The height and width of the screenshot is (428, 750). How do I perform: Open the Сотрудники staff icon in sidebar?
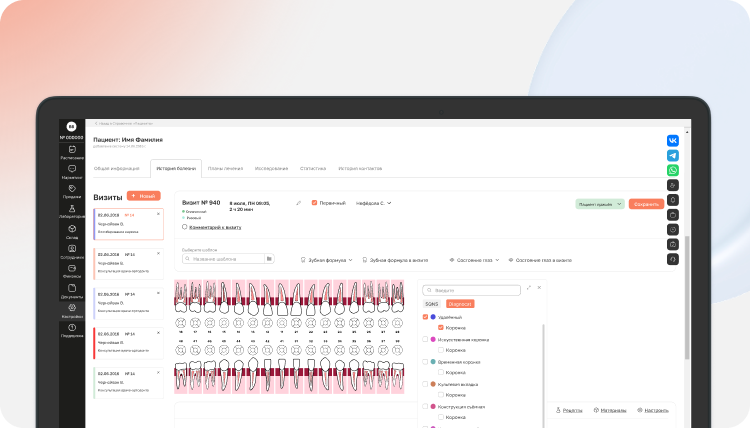(72, 249)
